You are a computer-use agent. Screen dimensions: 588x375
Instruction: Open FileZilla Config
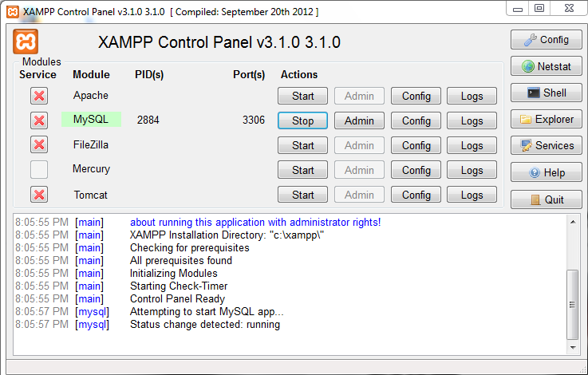(416, 145)
